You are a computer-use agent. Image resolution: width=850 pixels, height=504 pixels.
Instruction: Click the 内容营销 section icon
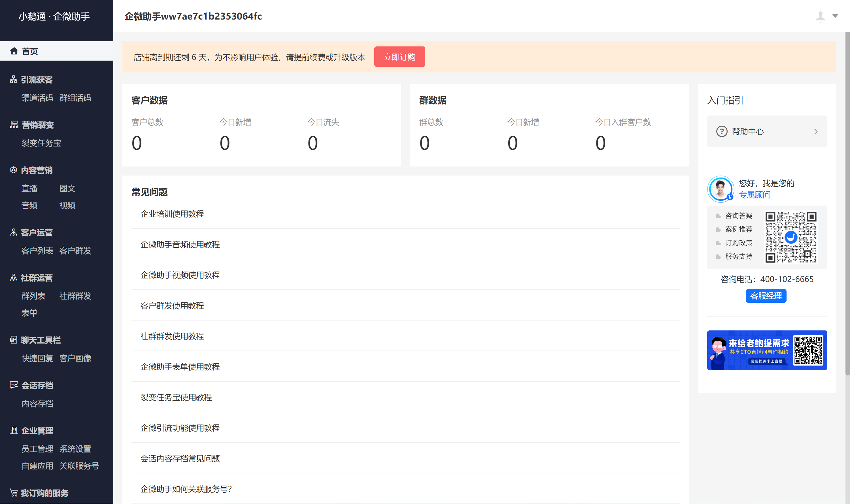pyautogui.click(x=14, y=170)
